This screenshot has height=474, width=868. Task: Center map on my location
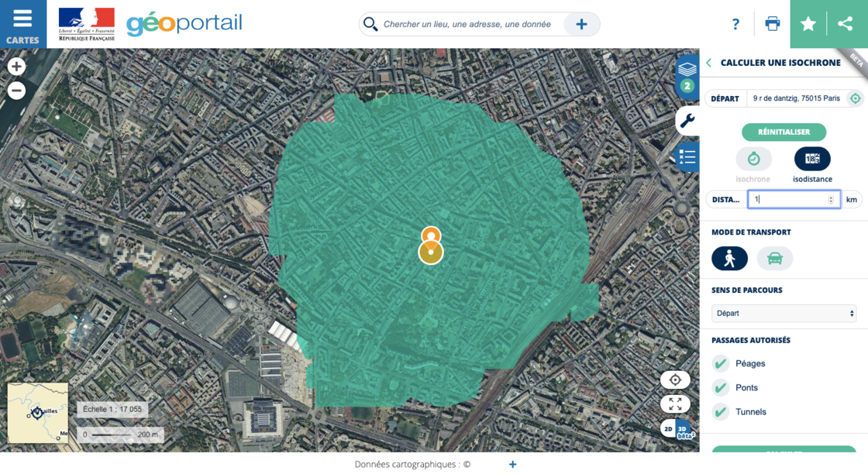tap(675, 380)
